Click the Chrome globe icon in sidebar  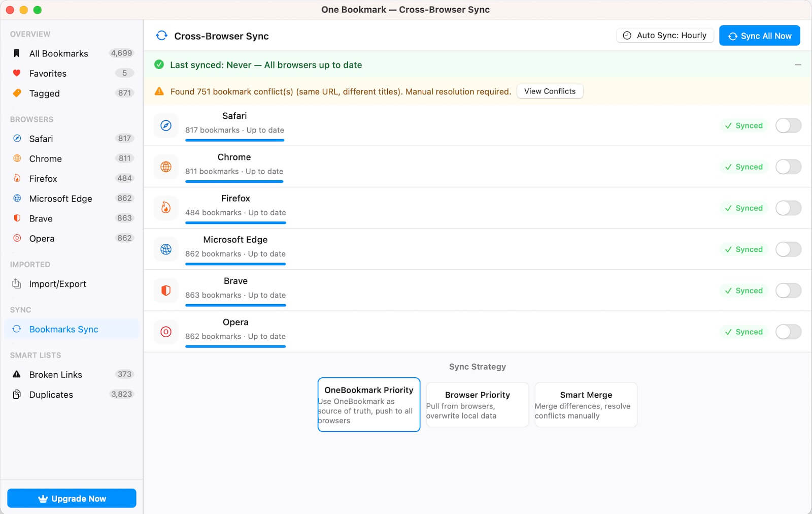(17, 158)
